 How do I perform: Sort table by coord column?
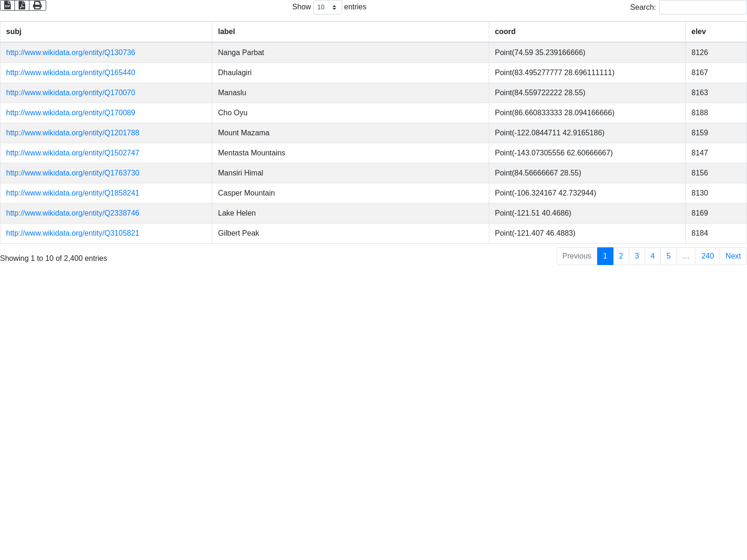click(x=505, y=32)
